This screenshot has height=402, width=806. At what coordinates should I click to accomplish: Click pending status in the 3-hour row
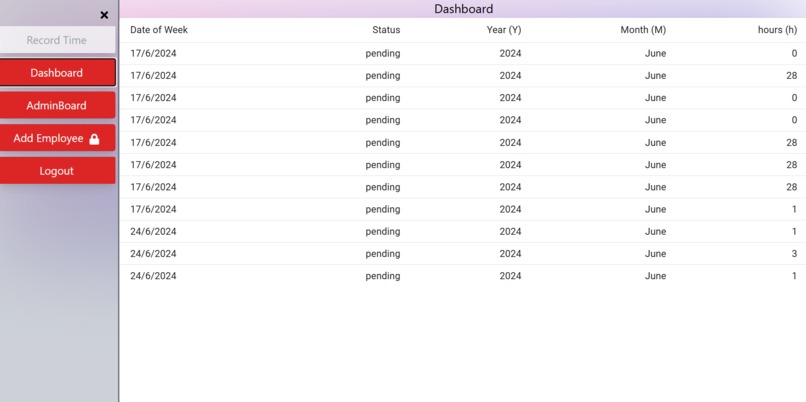[x=382, y=253]
